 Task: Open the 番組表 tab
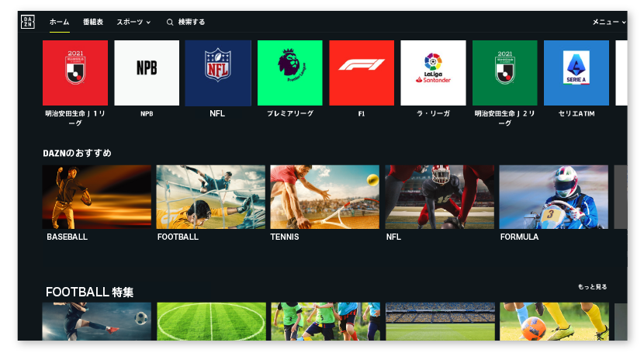point(93,22)
